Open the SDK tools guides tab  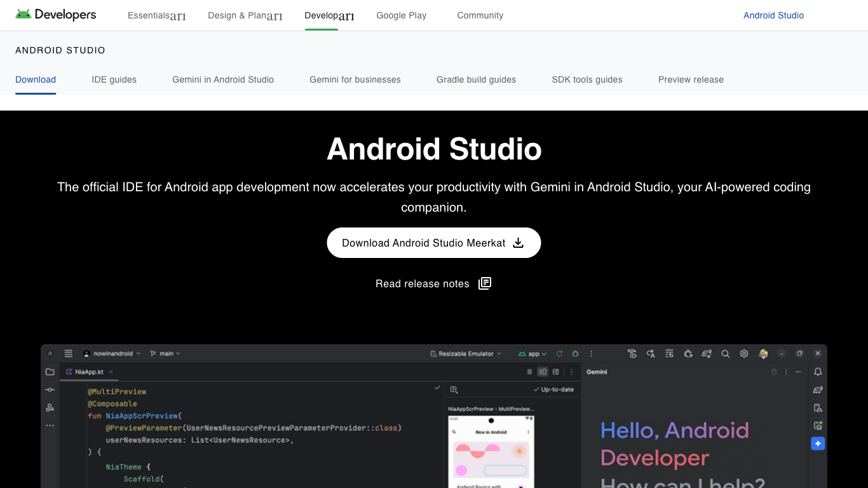[x=587, y=79]
